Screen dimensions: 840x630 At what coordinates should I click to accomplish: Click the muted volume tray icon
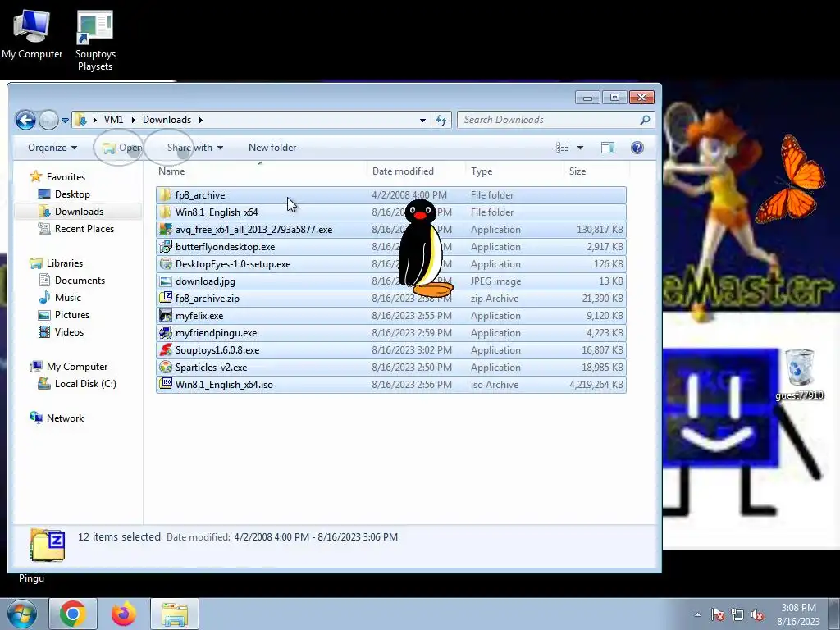tap(757, 615)
